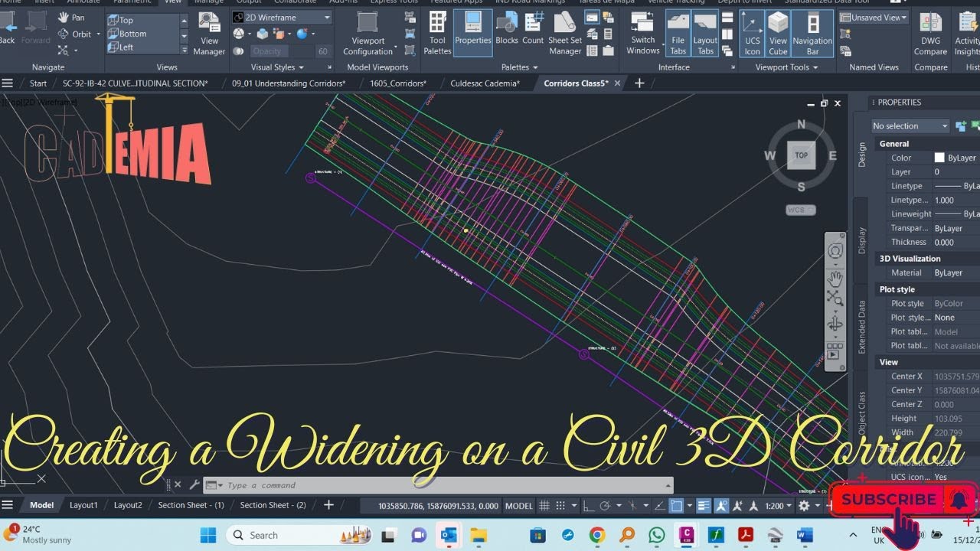Viewport: 980px width, 551px height.
Task: Switch to the Model layout tab
Action: 41,505
